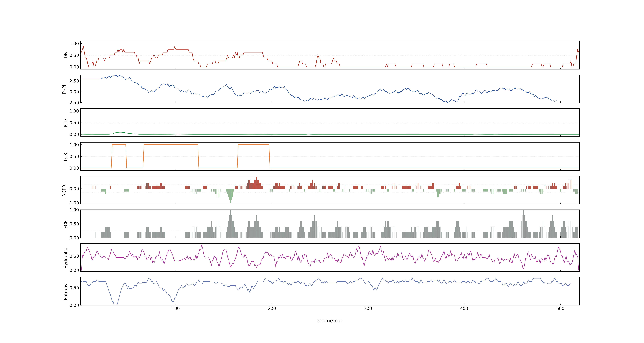Select the PLD y-axis label

tap(66, 123)
